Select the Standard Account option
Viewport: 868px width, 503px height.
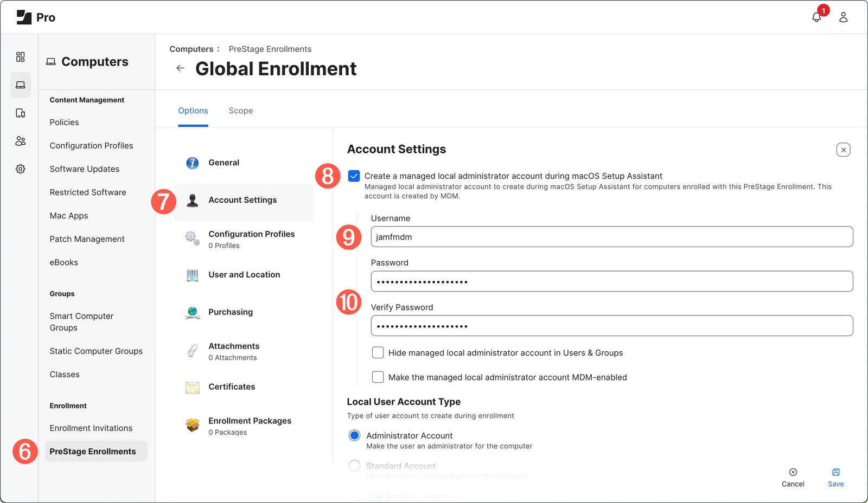354,466
